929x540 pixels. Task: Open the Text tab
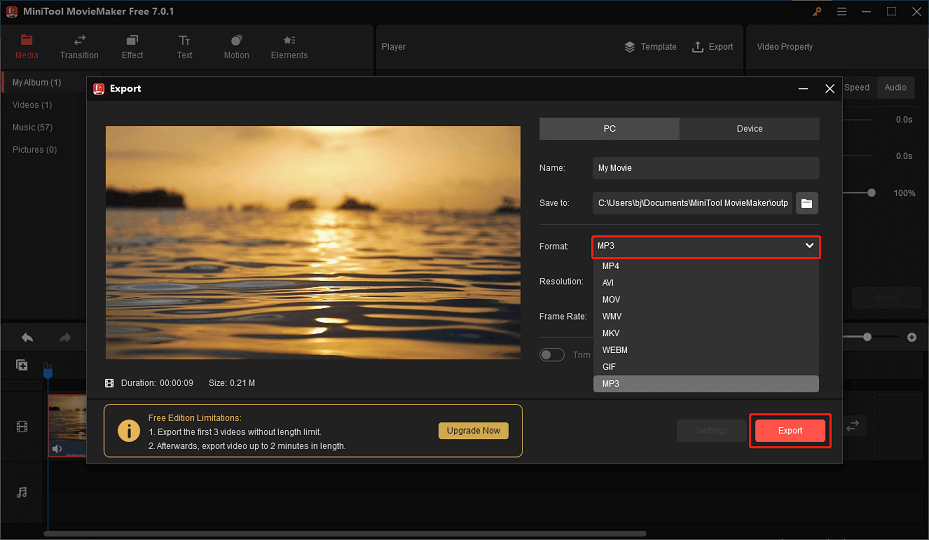pyautogui.click(x=184, y=47)
